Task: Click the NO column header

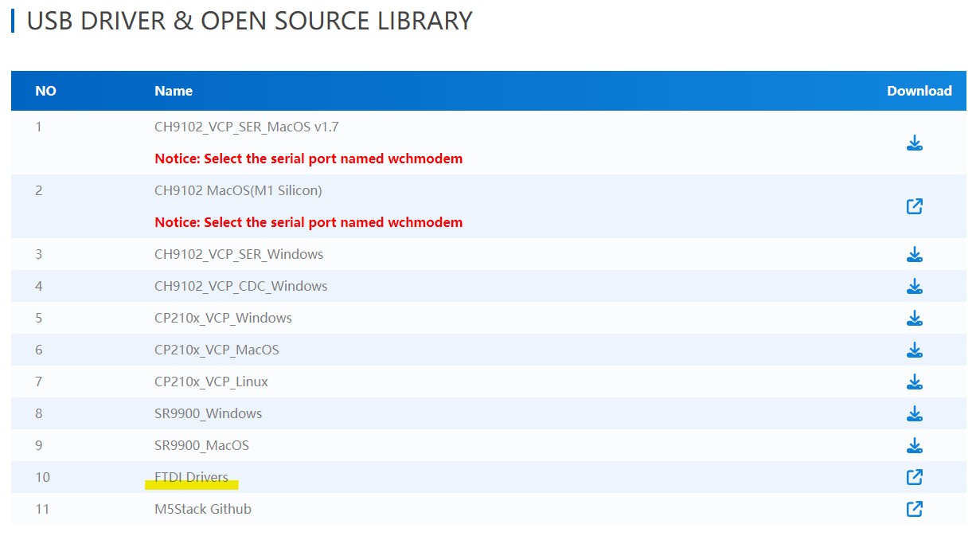Action: [x=46, y=91]
